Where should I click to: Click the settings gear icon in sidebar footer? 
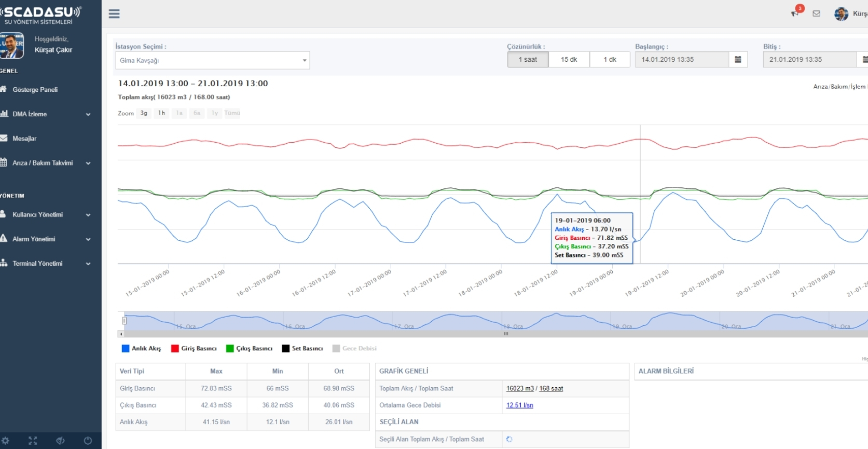6,441
